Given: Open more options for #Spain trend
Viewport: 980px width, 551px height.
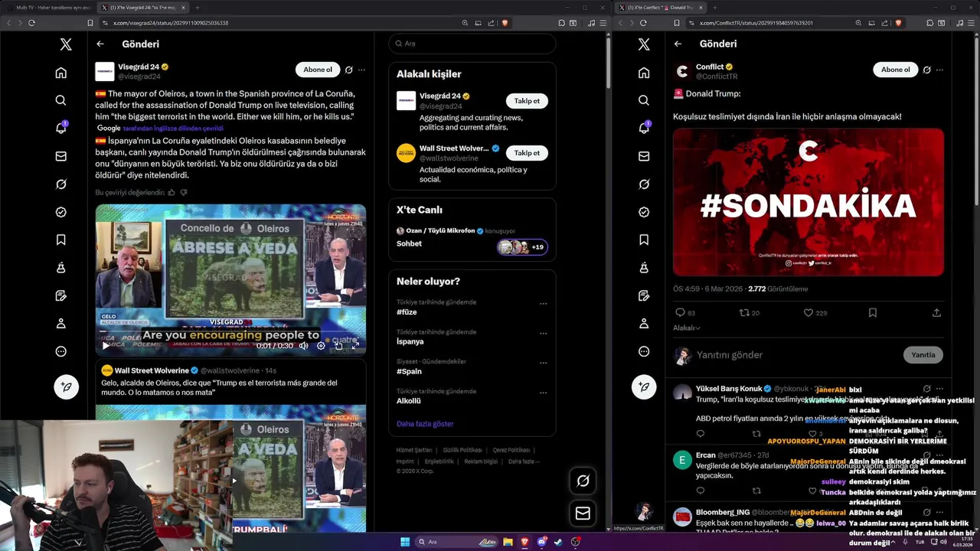Looking at the screenshot, I should 543,364.
